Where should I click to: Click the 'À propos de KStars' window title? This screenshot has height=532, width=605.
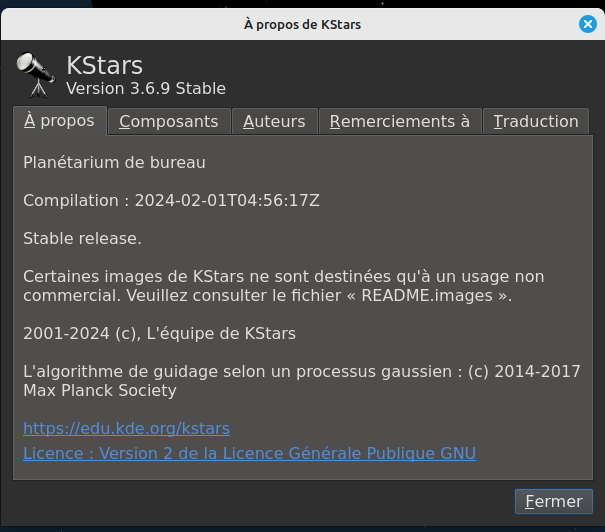point(302,24)
